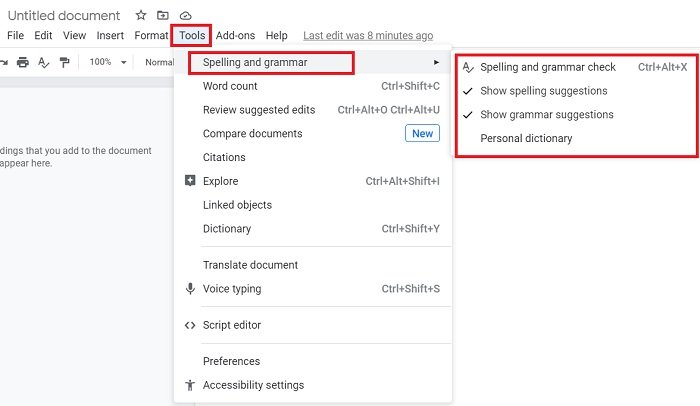Select Review suggested edits
The width and height of the screenshot is (700, 406).
pos(312,110)
